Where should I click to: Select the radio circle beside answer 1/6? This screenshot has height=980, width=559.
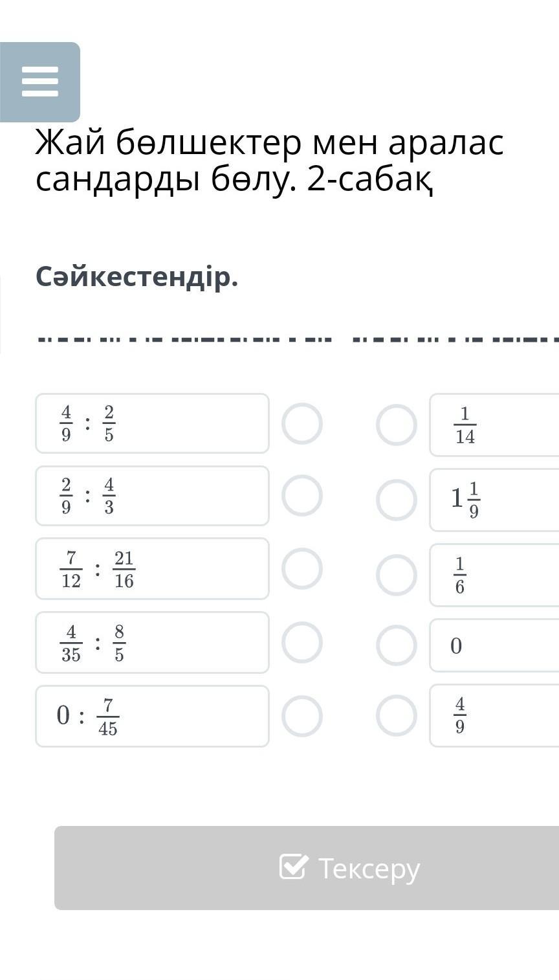click(397, 575)
